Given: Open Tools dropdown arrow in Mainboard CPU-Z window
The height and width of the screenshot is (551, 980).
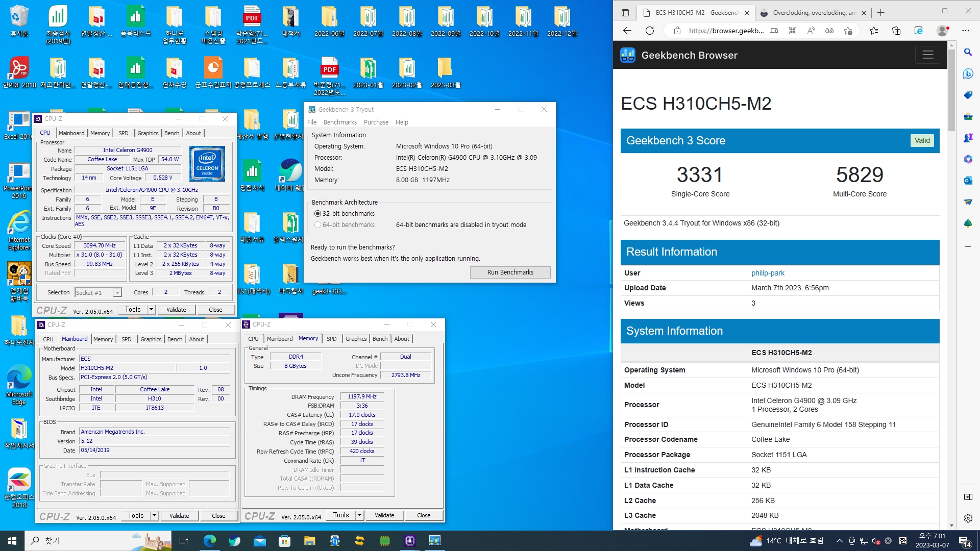Looking at the screenshot, I should coord(154,516).
